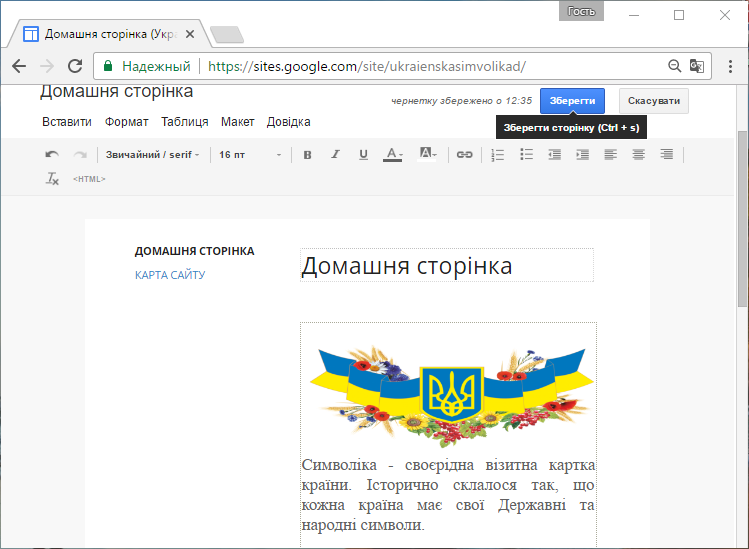
Task: Apply numbered list formatting
Action: (x=498, y=154)
